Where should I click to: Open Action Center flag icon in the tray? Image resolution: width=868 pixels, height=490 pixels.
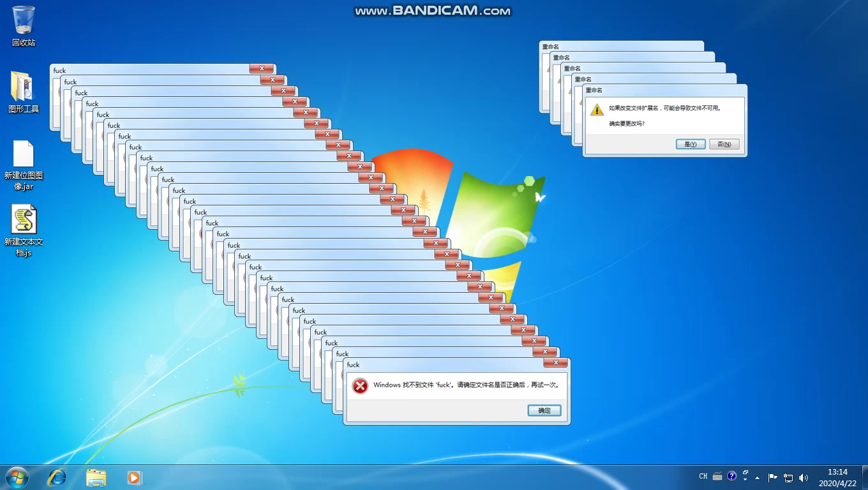pyautogui.click(x=772, y=477)
